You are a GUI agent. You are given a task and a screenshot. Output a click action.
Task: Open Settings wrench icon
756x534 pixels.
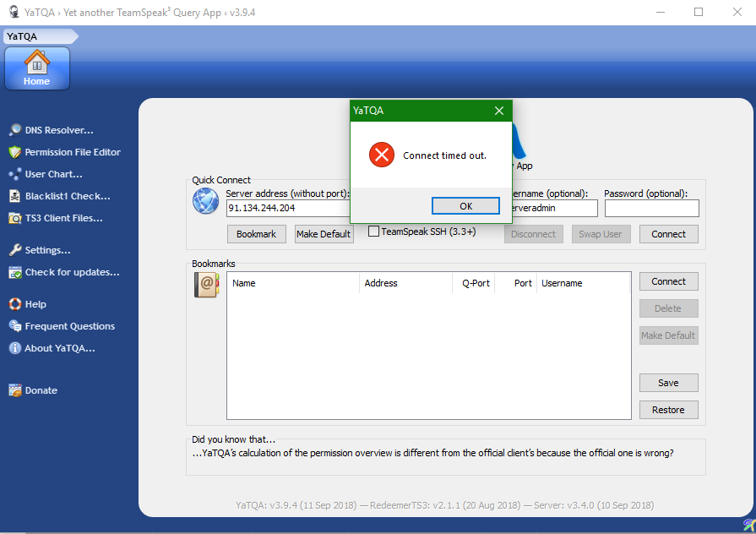[15, 250]
